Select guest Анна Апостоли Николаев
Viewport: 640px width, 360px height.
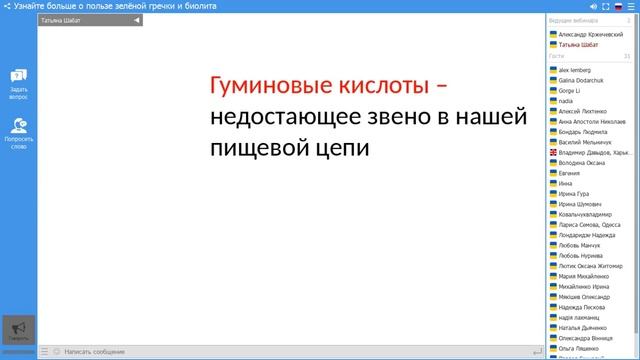(x=592, y=122)
